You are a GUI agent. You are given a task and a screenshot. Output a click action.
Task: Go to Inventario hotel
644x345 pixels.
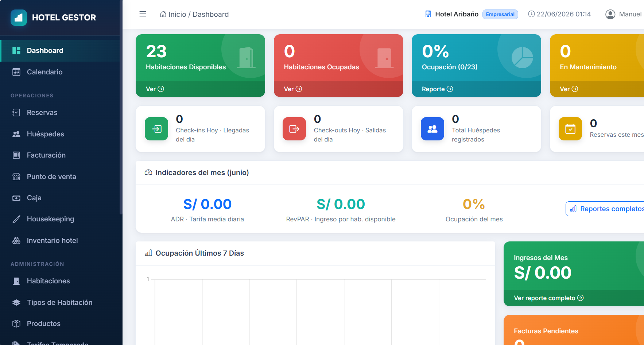(x=61, y=240)
